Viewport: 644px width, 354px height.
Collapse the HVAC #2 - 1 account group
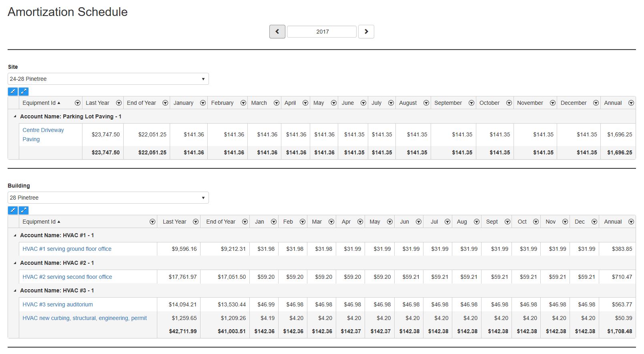[15, 263]
